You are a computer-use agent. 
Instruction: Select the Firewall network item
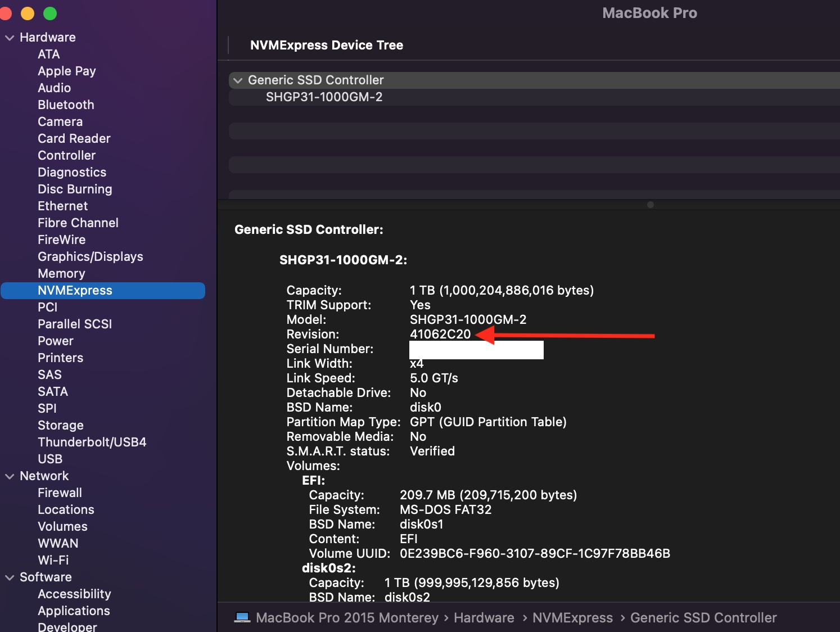coord(60,493)
